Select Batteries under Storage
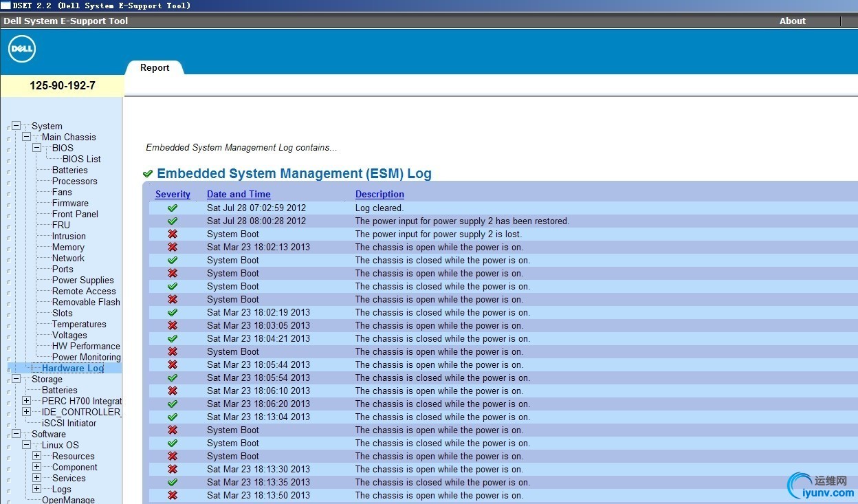858x504 pixels. pyautogui.click(x=60, y=390)
